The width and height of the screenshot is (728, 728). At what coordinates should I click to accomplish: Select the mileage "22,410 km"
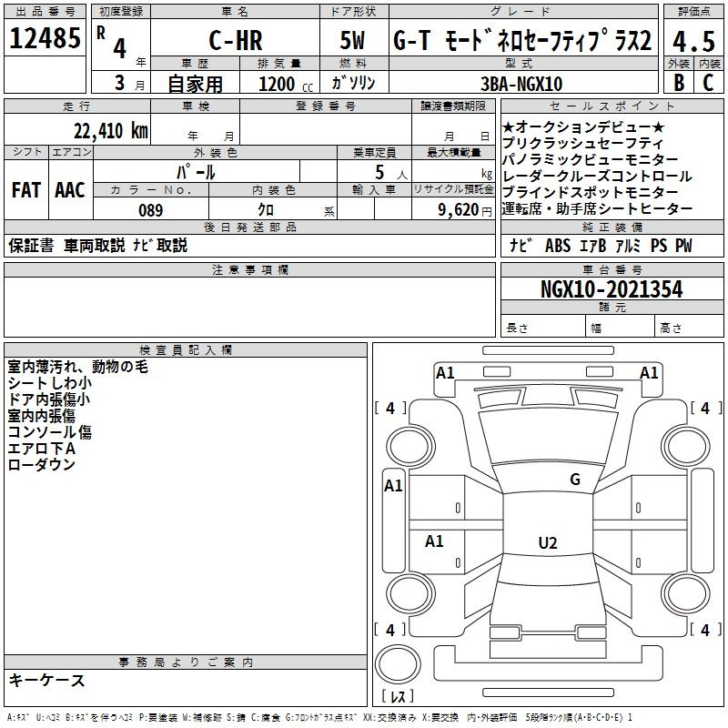(x=110, y=131)
